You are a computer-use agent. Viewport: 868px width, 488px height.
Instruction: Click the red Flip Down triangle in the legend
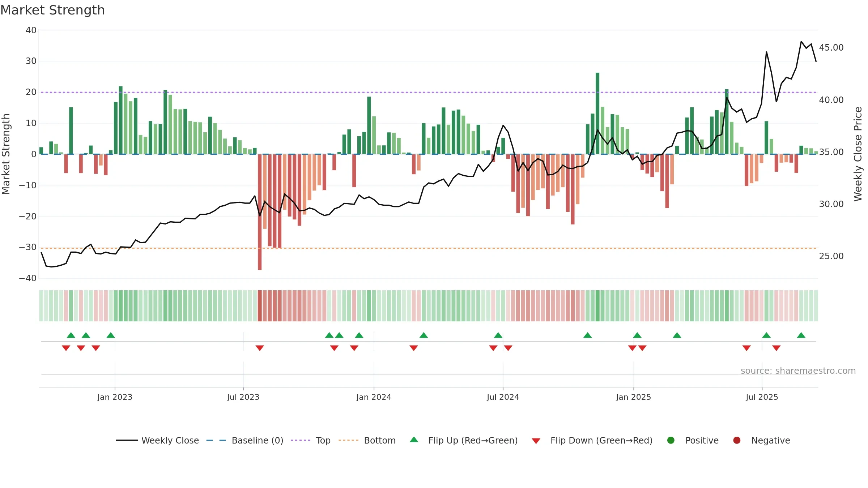point(536,441)
